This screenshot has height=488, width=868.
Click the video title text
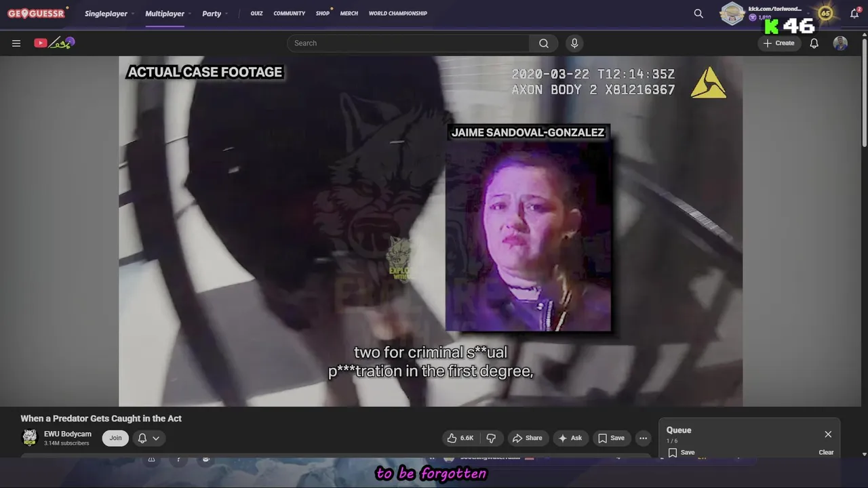101,418
